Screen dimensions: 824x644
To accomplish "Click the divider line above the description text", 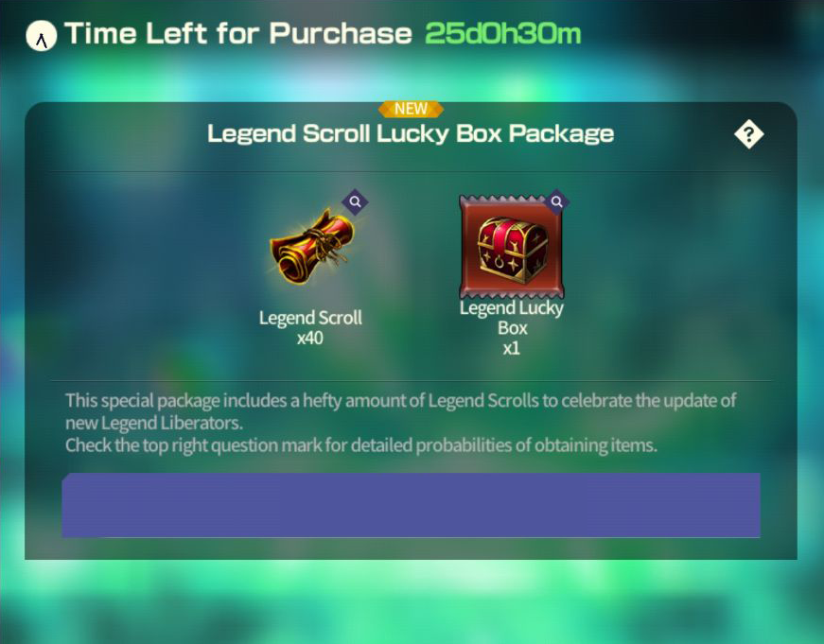I will [411, 380].
